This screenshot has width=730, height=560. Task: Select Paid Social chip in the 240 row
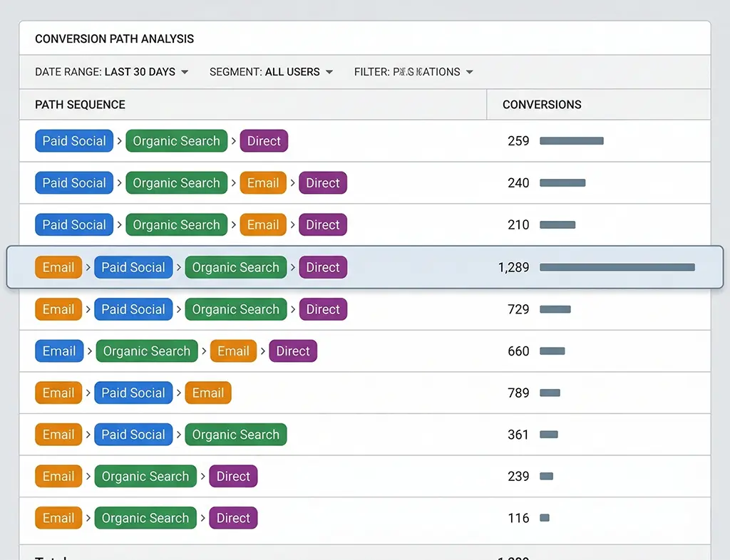pos(74,183)
